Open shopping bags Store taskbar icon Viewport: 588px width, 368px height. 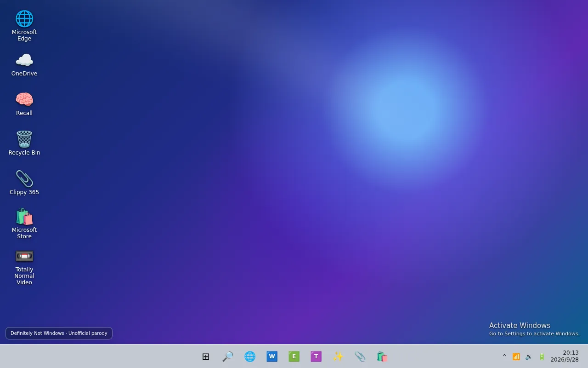pyautogui.click(x=382, y=356)
